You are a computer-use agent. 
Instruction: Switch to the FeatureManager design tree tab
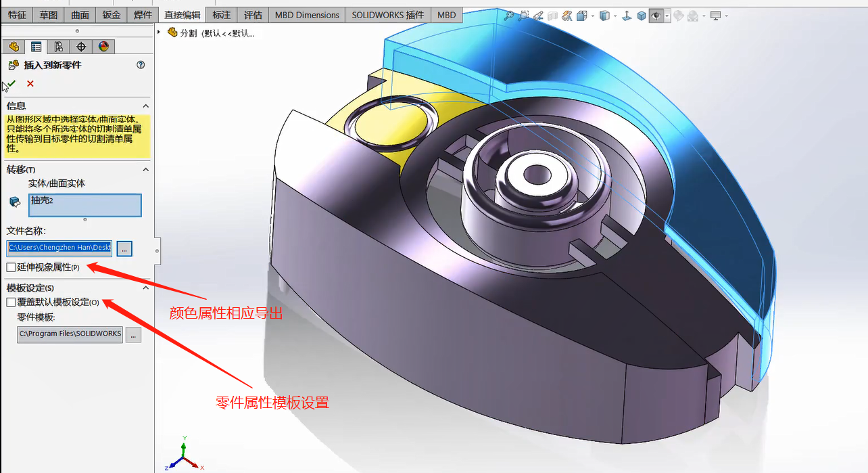[x=14, y=46]
